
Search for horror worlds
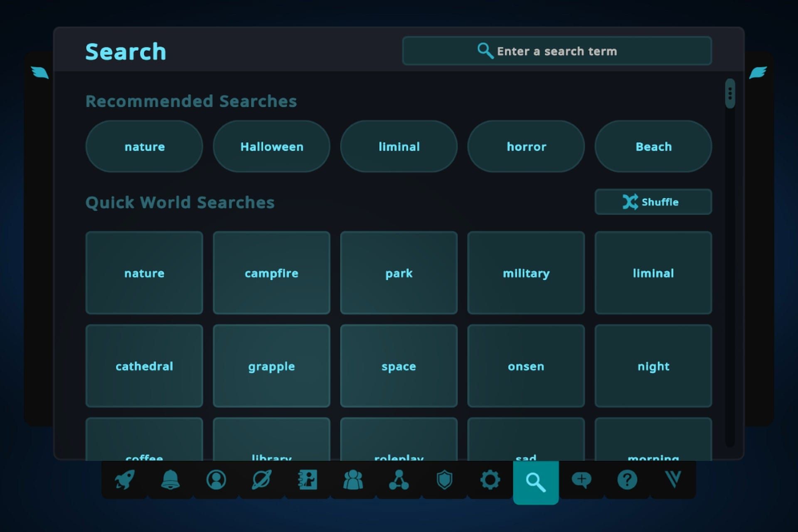pos(526,146)
